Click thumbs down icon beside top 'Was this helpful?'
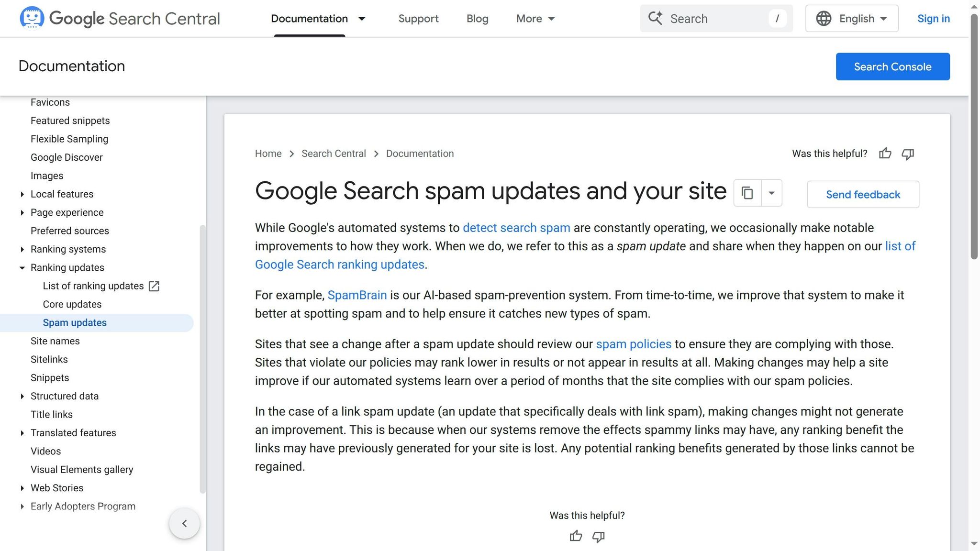This screenshot has width=980, height=551. pos(908,154)
